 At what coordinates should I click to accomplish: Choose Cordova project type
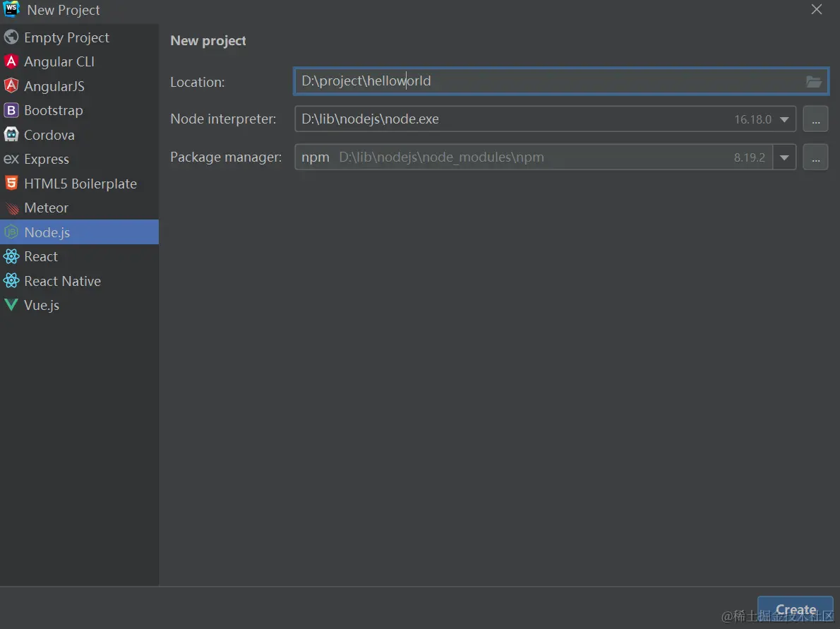coord(79,134)
